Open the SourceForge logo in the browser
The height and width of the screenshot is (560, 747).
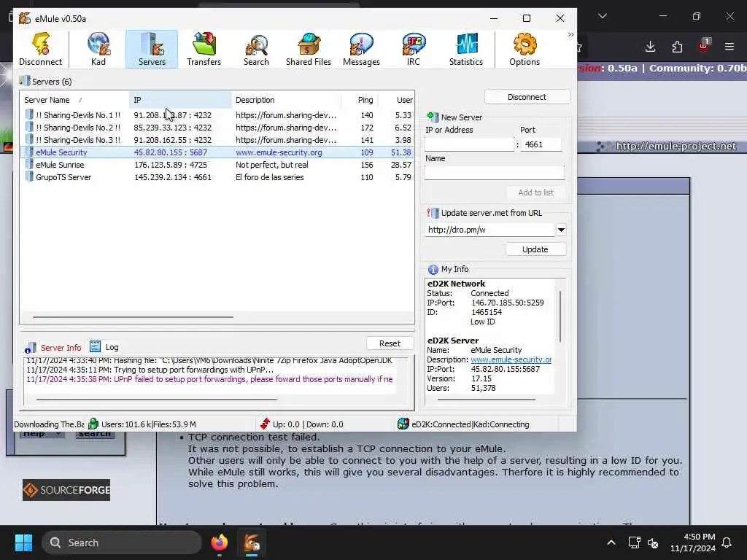(66, 490)
